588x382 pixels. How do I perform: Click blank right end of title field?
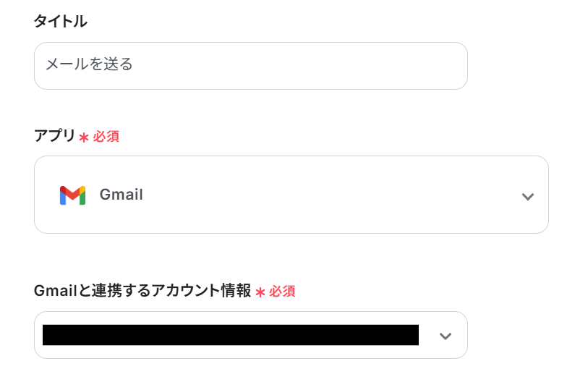(419, 66)
